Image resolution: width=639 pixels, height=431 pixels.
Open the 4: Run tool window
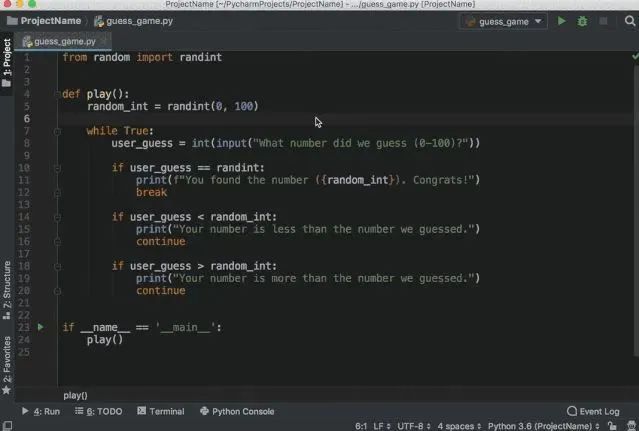tap(41, 411)
